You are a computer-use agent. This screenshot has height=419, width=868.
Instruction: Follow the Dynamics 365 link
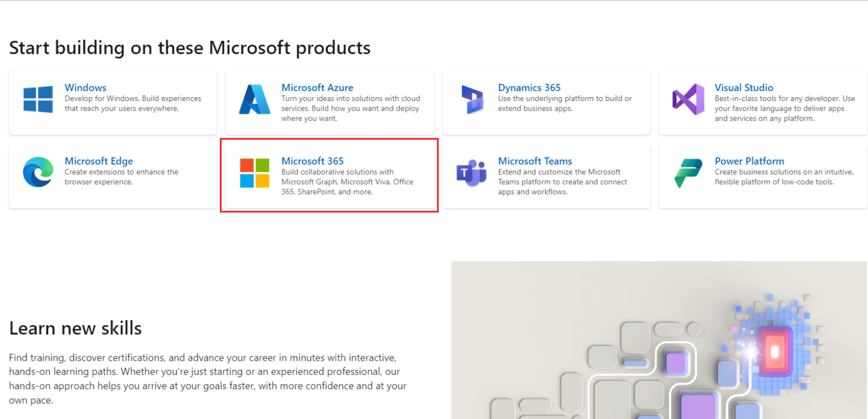pyautogui.click(x=529, y=88)
